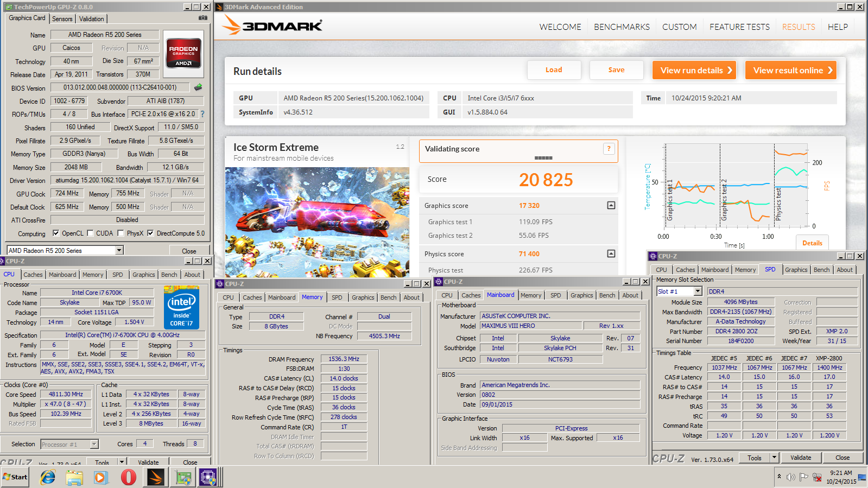
Task: Click View result online button
Action: pos(790,70)
